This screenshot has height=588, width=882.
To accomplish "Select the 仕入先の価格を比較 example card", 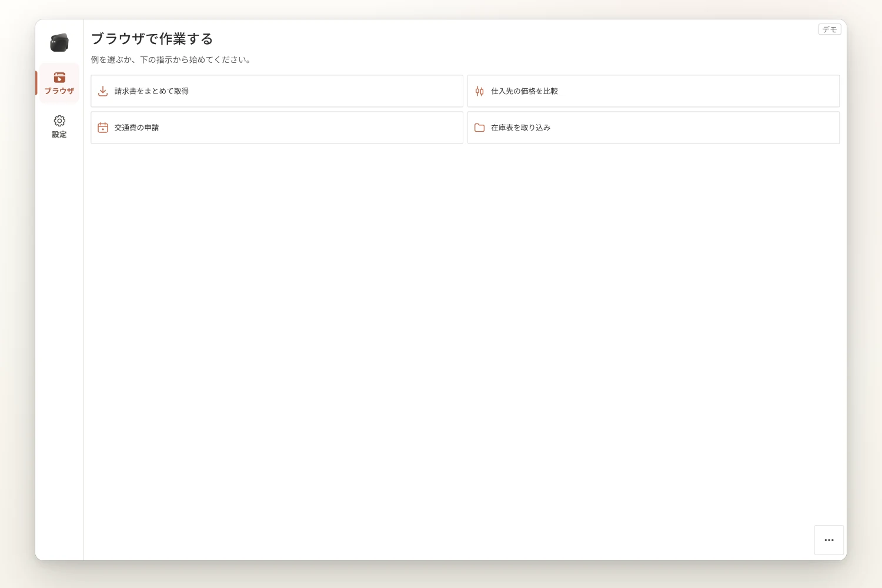I will pyautogui.click(x=653, y=91).
